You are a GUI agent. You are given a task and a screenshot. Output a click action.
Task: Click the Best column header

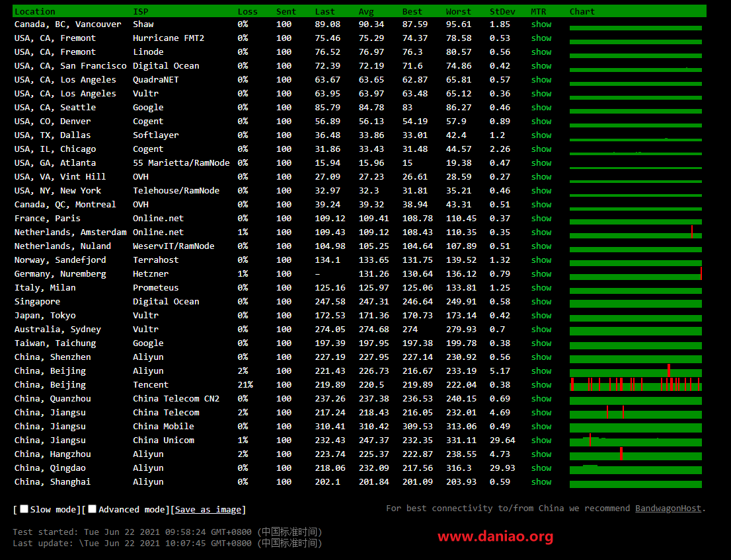[412, 12]
